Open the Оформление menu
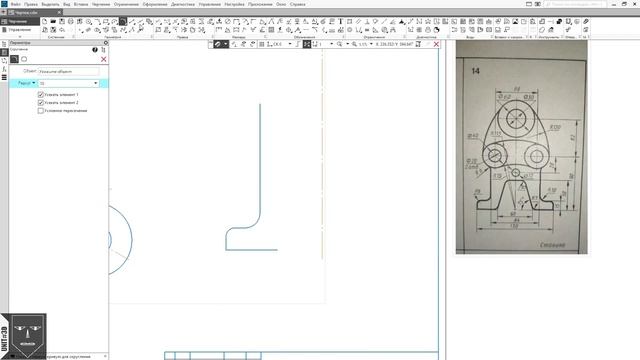The image size is (640, 360). point(155,4)
